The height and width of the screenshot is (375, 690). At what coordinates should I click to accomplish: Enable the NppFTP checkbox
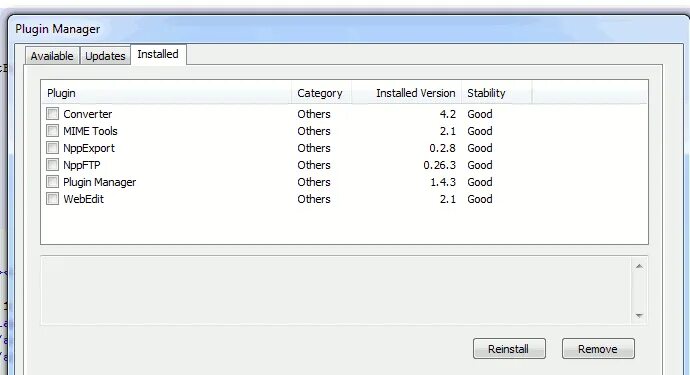coord(52,165)
